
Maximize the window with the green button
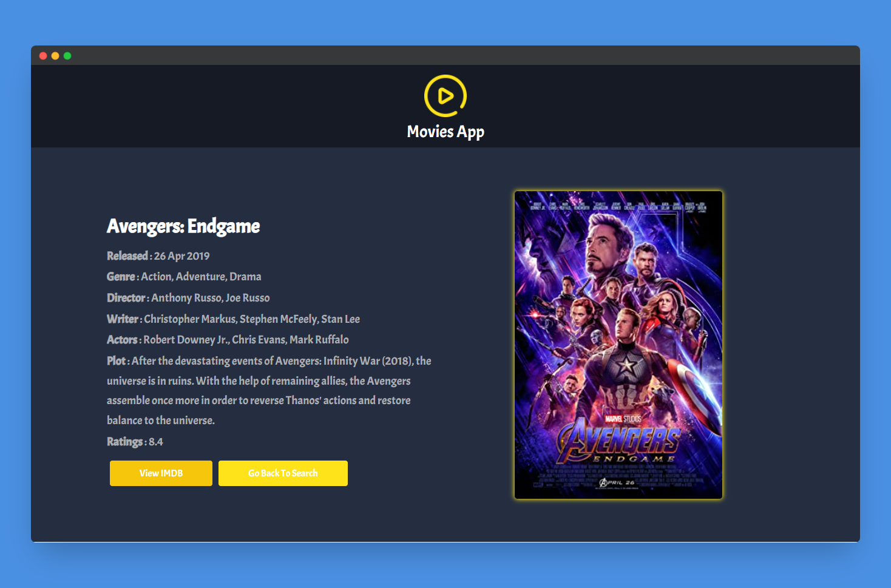point(67,56)
